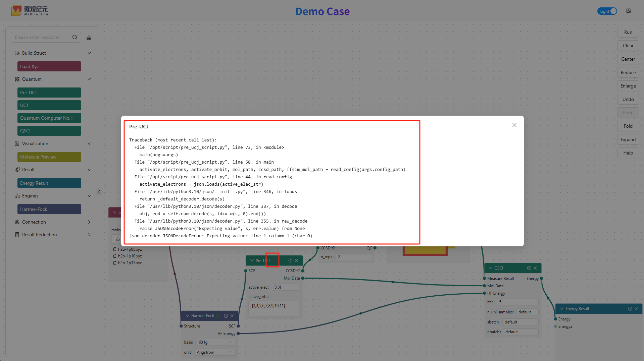Remove the Pre-UCJ node from canvas

296,260
